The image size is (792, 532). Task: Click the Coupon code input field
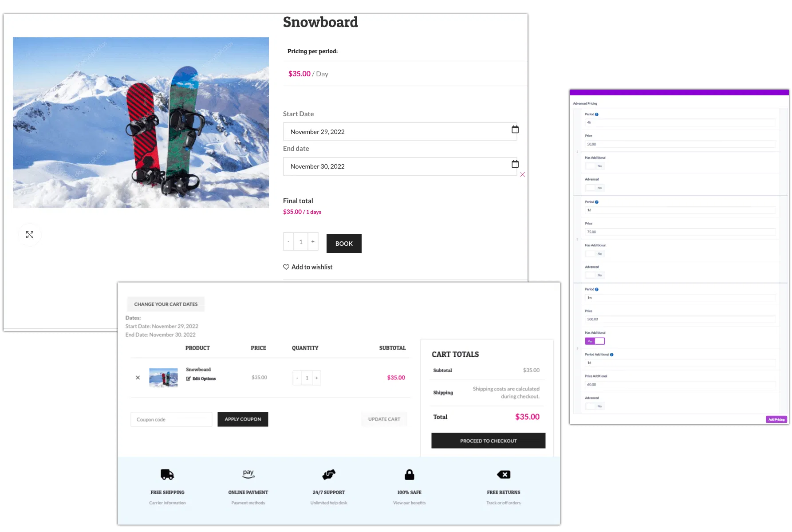[171, 419]
